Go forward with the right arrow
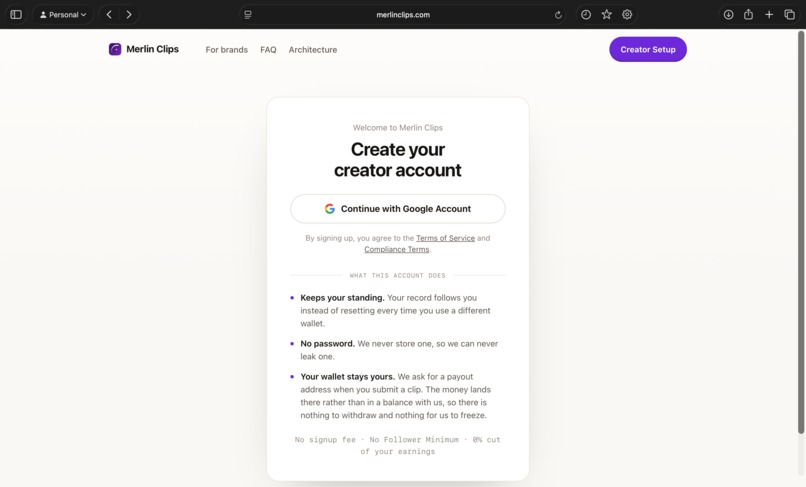The width and height of the screenshot is (806, 487). pyautogui.click(x=129, y=14)
